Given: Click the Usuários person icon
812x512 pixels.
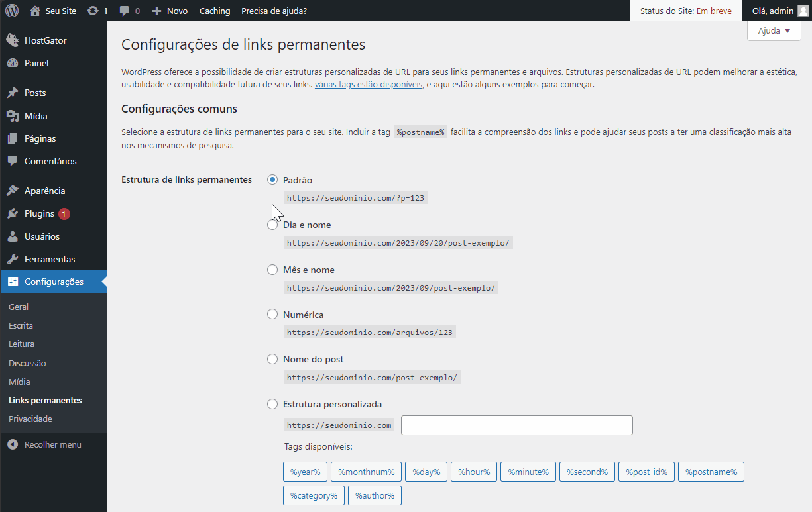Looking at the screenshot, I should (13, 236).
